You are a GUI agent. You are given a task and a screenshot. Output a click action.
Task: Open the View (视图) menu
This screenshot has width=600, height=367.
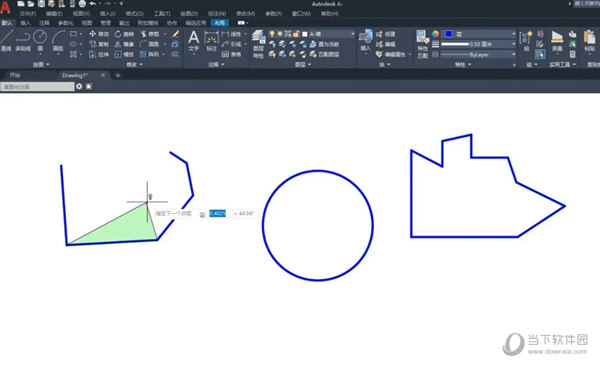point(81,14)
